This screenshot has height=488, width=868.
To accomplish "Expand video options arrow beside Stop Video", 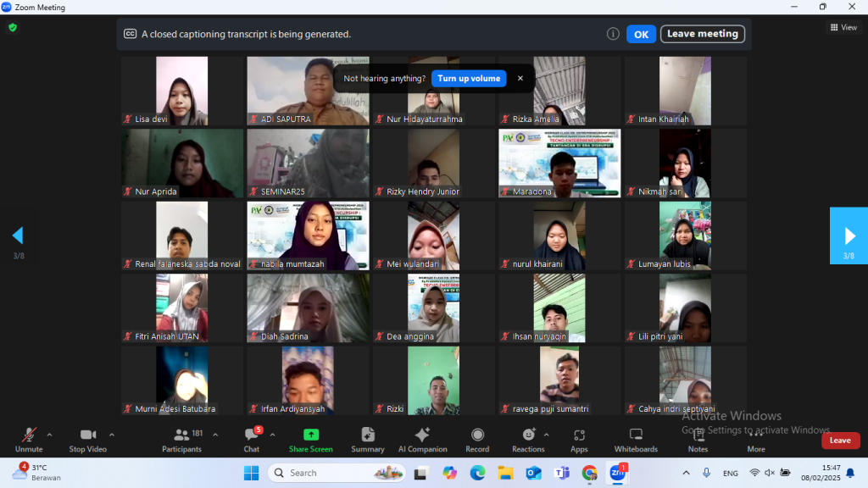I will click(112, 435).
